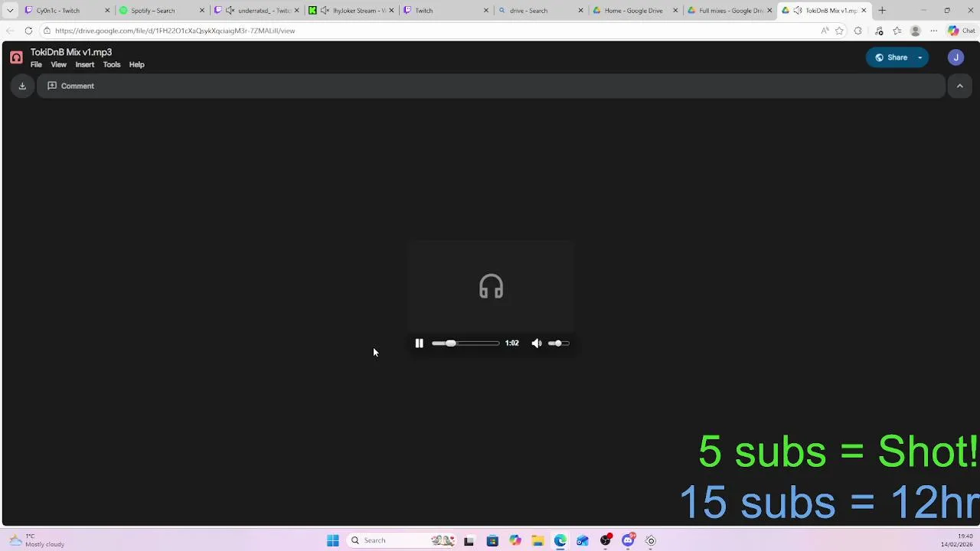Viewport: 980px width, 551px height.
Task: Open Discord from the taskbar
Action: tap(629, 540)
